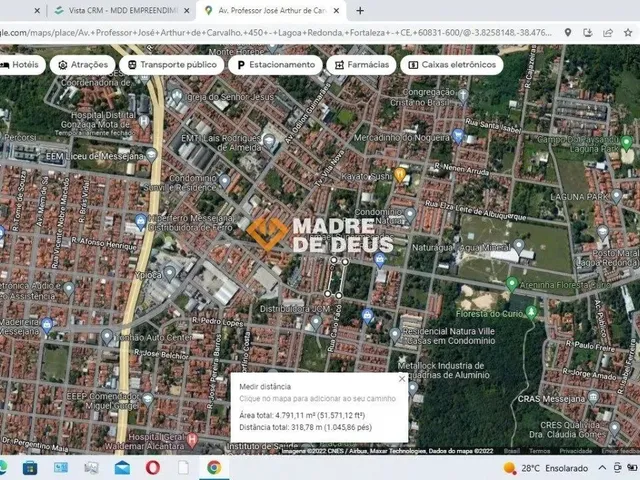Image resolution: width=640 pixels, height=480 pixels.
Task: Open weather widget showing 28°C Ensolarado
Action: (x=546, y=468)
